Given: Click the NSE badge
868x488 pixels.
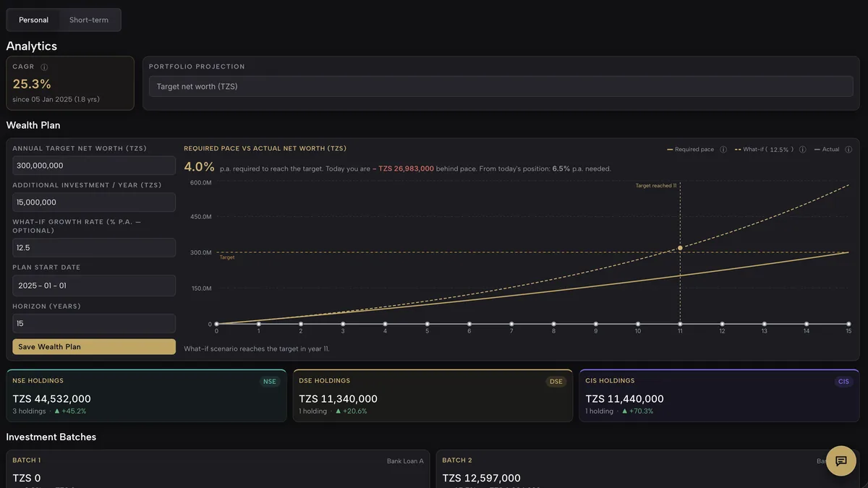Looking at the screenshot, I should (270, 382).
